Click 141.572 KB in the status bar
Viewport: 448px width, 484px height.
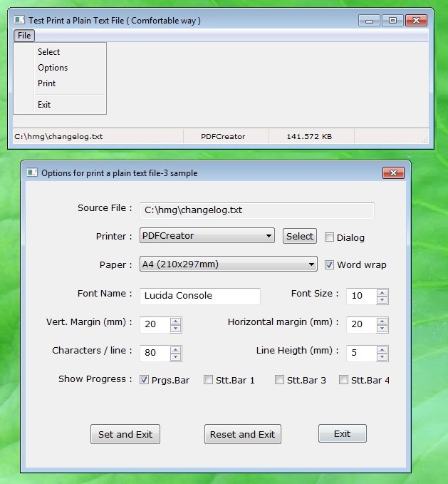309,137
